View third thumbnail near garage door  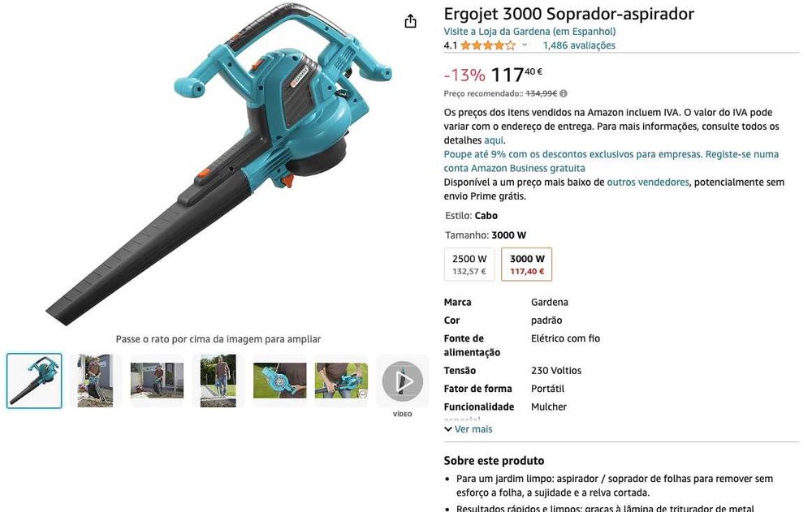coord(157,381)
